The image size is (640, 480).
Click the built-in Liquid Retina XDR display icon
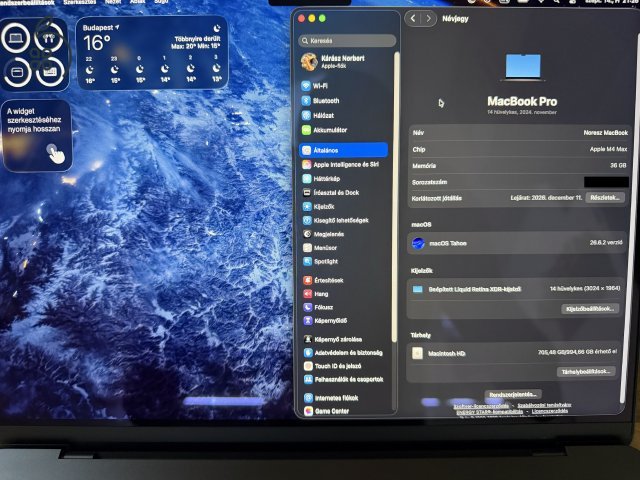click(x=418, y=289)
